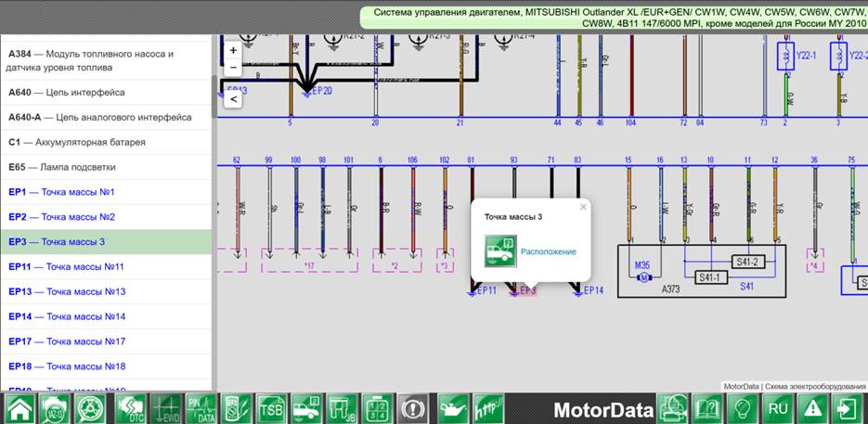Screen dimensions: 868x424
Task: Click the Расположение link in popup
Action: click(x=548, y=251)
